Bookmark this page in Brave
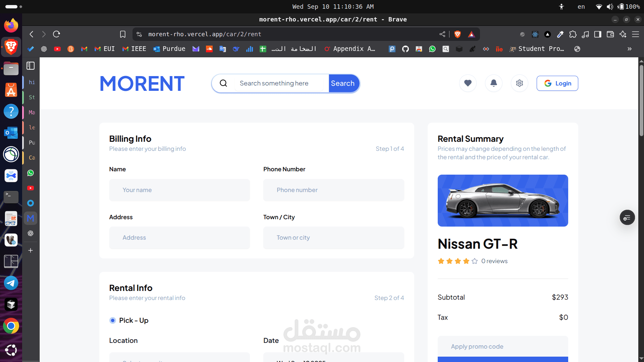 pyautogui.click(x=123, y=34)
